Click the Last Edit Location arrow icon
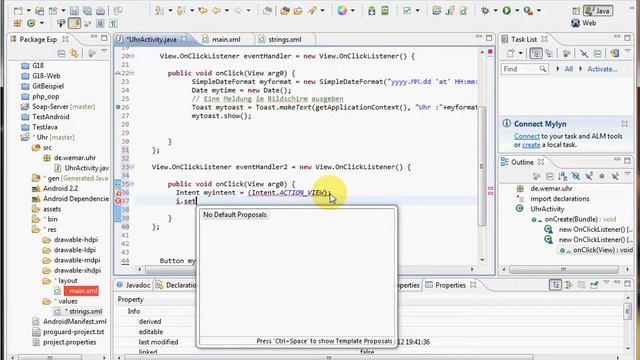This screenshot has width=640, height=360. (x=202, y=11)
